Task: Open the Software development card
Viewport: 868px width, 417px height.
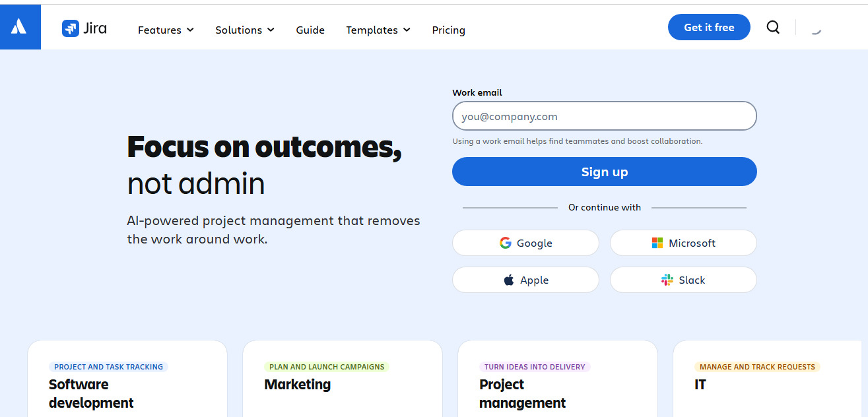Action: coord(127,383)
